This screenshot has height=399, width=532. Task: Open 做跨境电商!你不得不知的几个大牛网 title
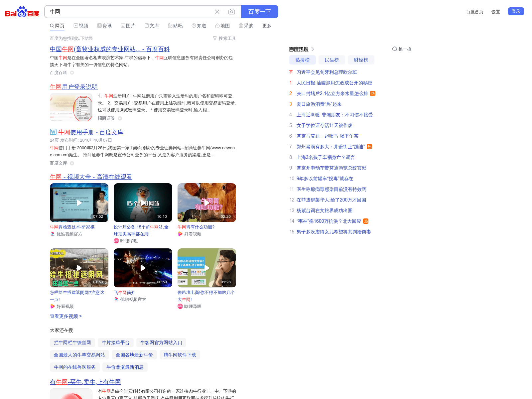(x=206, y=296)
